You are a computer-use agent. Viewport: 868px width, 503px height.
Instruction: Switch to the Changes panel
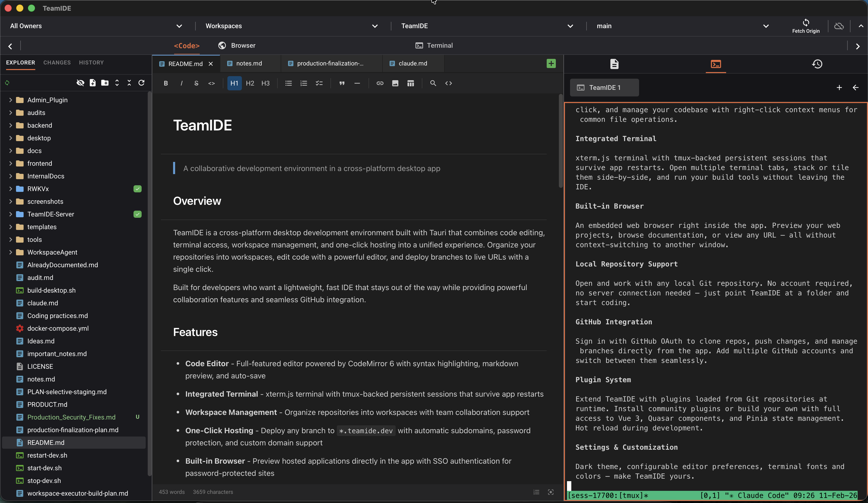(57, 62)
